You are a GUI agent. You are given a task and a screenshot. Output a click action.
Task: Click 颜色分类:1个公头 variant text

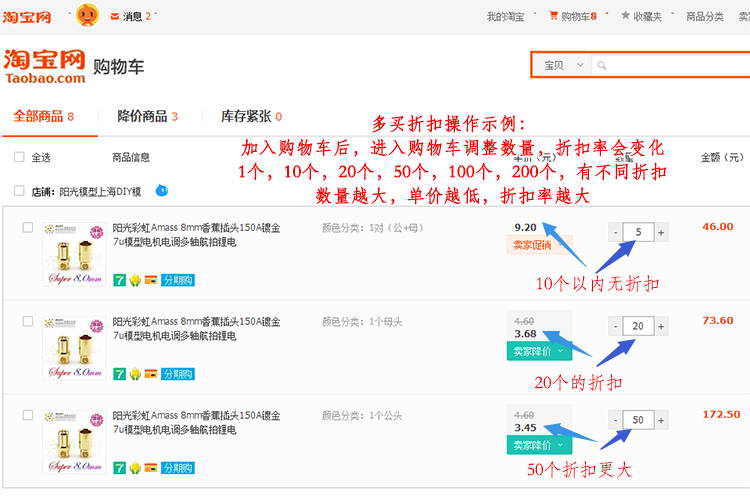click(362, 416)
